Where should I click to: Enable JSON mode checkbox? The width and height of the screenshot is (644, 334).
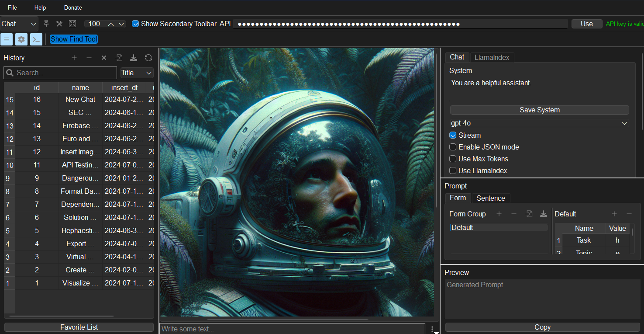(453, 147)
